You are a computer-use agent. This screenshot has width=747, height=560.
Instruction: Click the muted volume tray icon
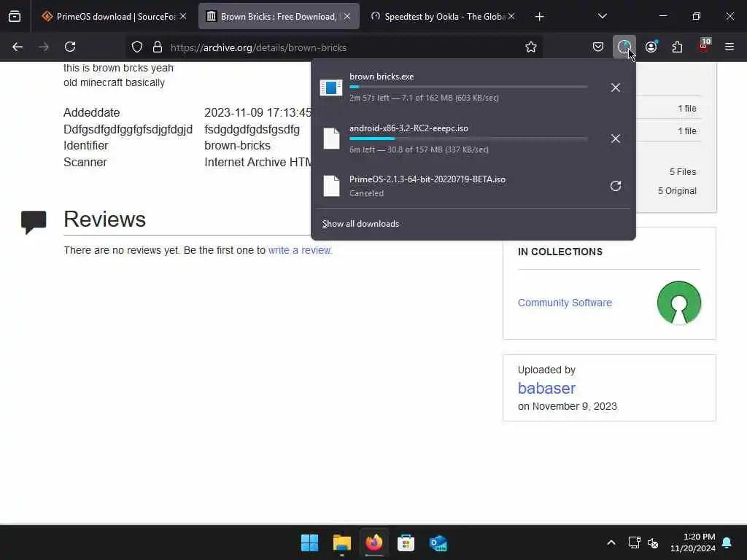[653, 542]
